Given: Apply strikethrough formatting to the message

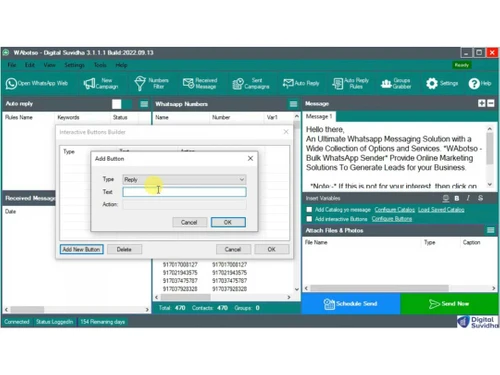Looking at the screenshot, I should (x=480, y=198).
